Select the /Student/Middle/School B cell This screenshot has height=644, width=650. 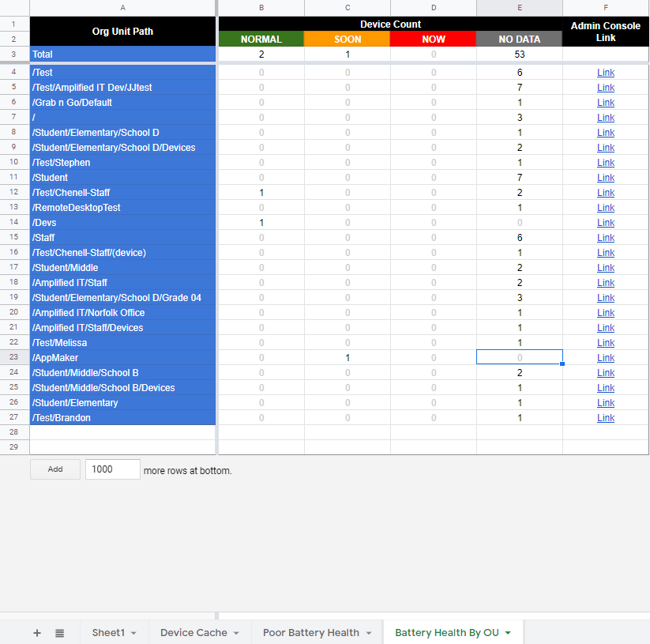pos(122,373)
